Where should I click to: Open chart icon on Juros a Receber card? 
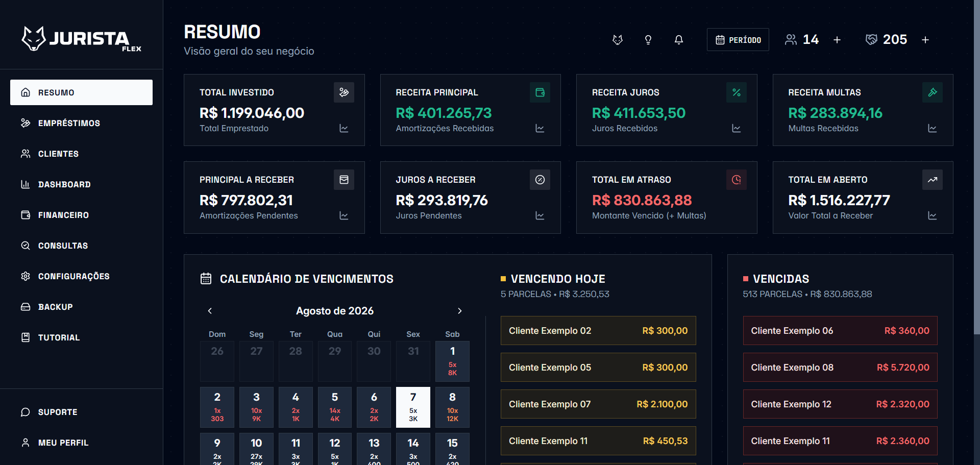(x=540, y=216)
